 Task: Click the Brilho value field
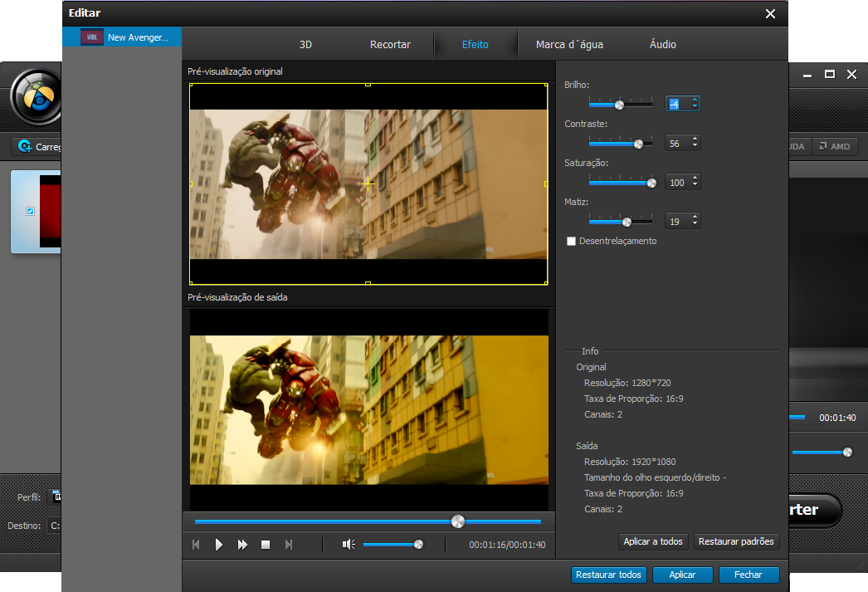pyautogui.click(x=678, y=104)
